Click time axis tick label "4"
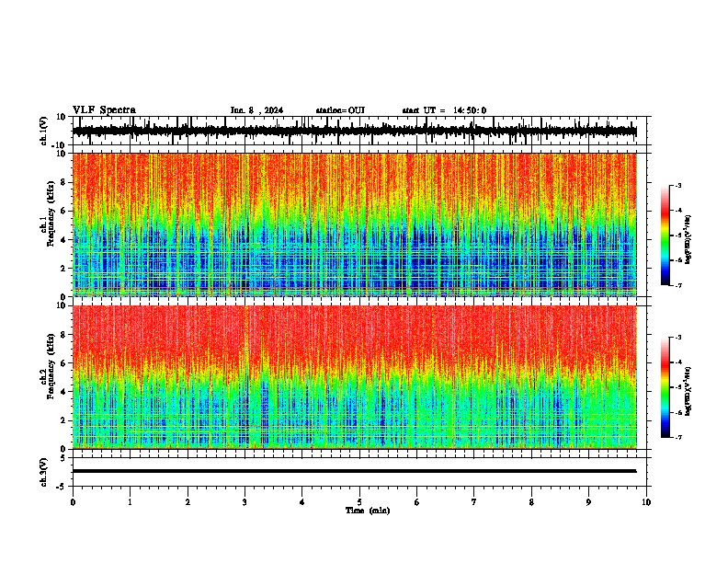This screenshot has width=728, height=563. click(302, 502)
